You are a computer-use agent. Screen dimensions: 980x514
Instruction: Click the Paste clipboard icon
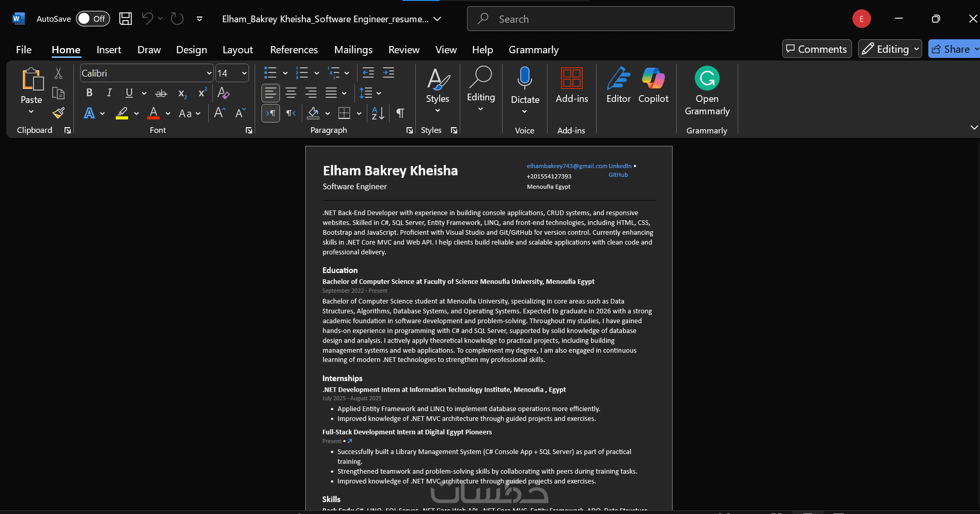(x=32, y=79)
